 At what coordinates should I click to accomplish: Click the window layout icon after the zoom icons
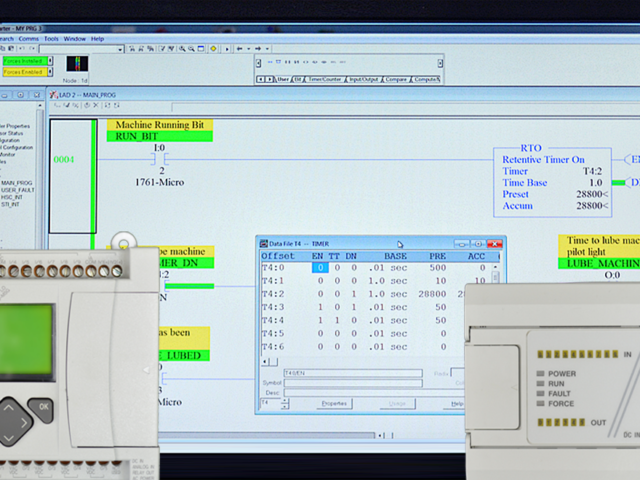tap(200, 49)
